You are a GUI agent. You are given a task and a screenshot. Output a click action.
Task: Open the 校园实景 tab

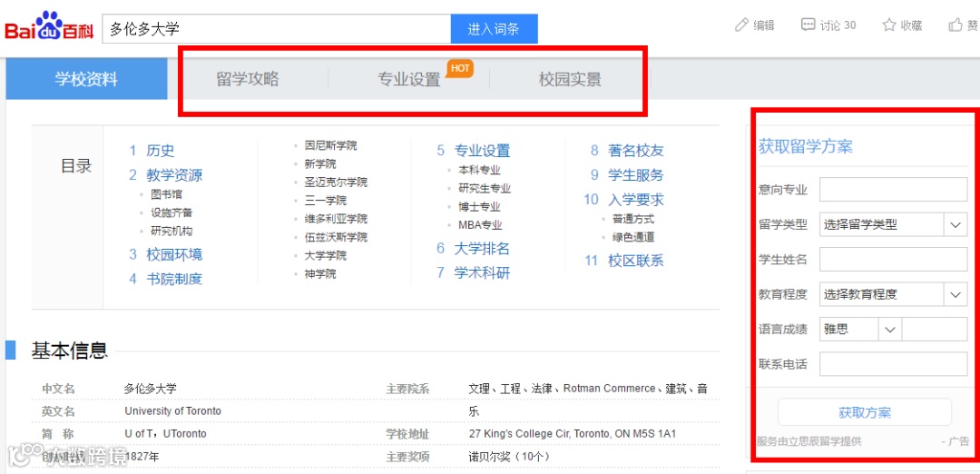[570, 79]
